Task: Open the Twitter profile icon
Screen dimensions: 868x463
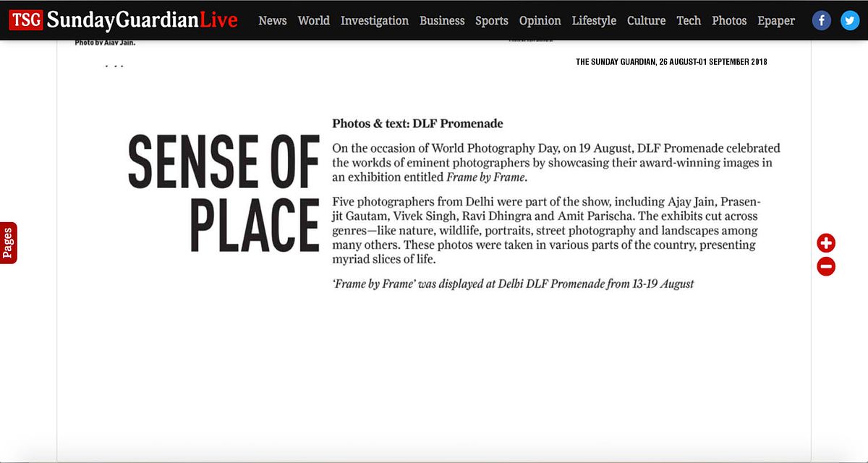Action: tap(850, 20)
